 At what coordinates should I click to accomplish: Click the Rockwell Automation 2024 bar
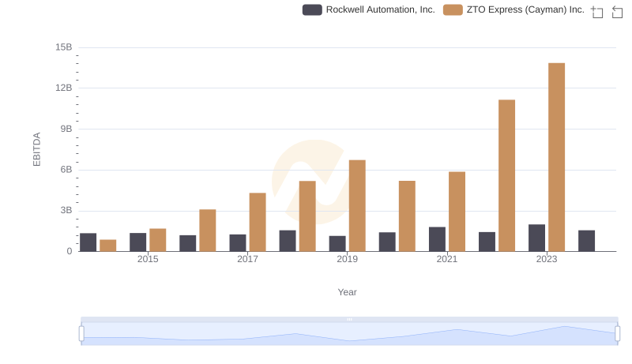tap(586, 241)
